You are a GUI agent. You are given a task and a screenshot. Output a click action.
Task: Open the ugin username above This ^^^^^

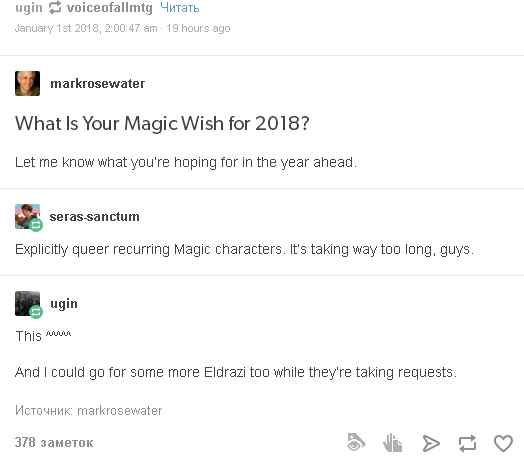[64, 304]
